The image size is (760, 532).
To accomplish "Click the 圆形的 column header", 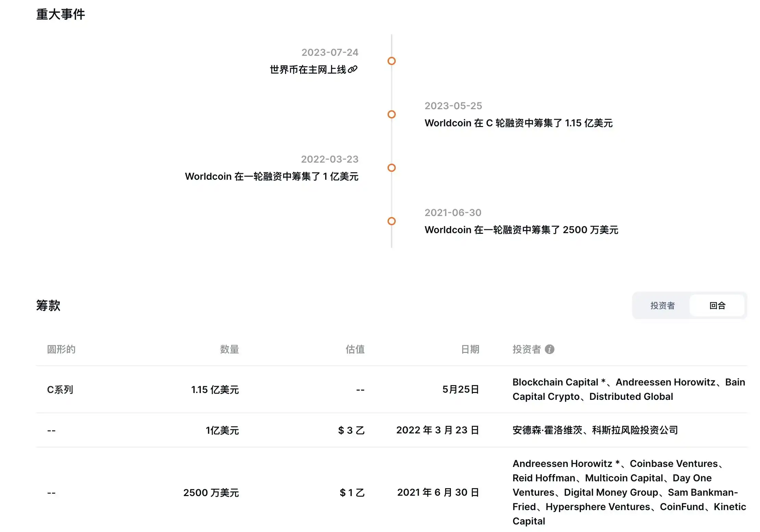I will tap(61, 349).
